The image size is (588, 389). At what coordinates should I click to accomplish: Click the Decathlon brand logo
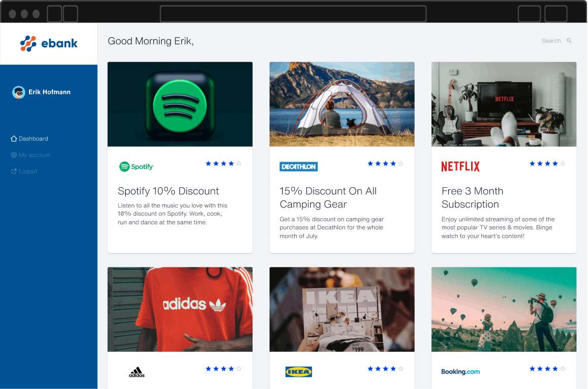(x=298, y=167)
